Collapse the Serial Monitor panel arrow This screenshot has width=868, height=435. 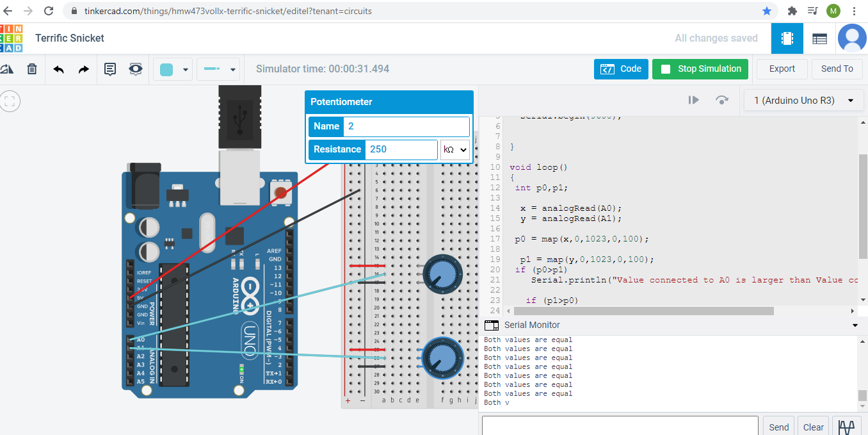click(855, 325)
